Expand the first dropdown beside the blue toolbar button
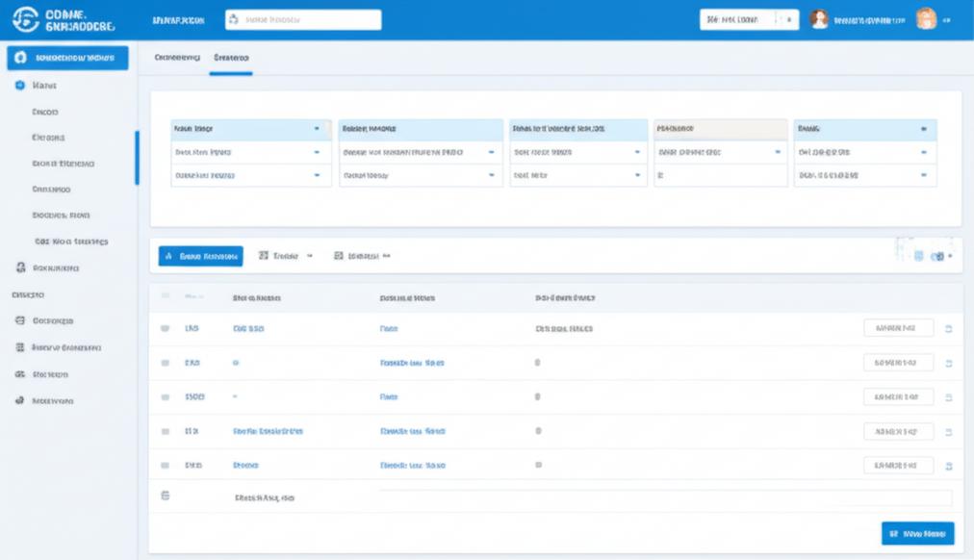The height and width of the screenshot is (560, 974). [x=287, y=256]
